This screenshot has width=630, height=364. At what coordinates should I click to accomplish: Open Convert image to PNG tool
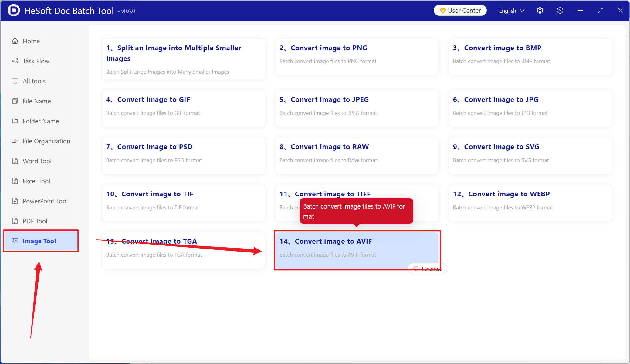pyautogui.click(x=357, y=57)
